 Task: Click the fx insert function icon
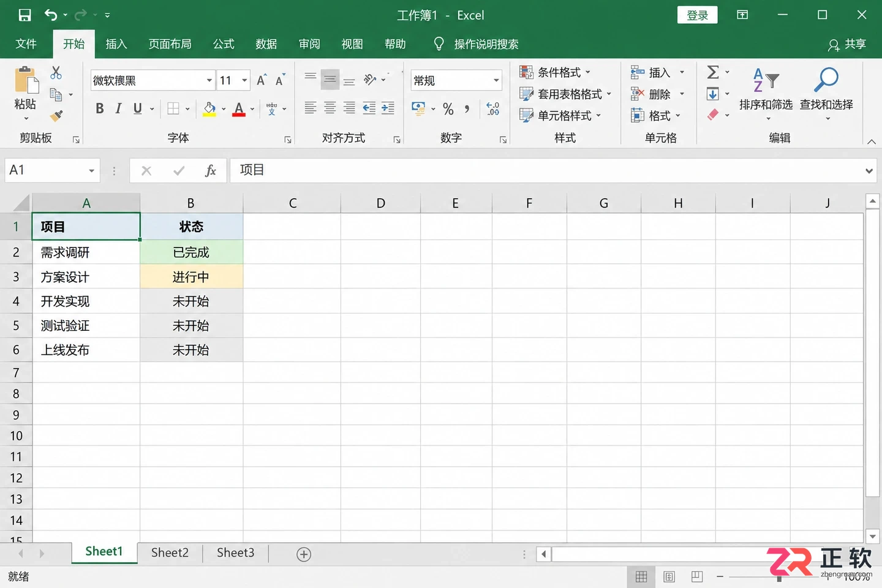click(211, 170)
